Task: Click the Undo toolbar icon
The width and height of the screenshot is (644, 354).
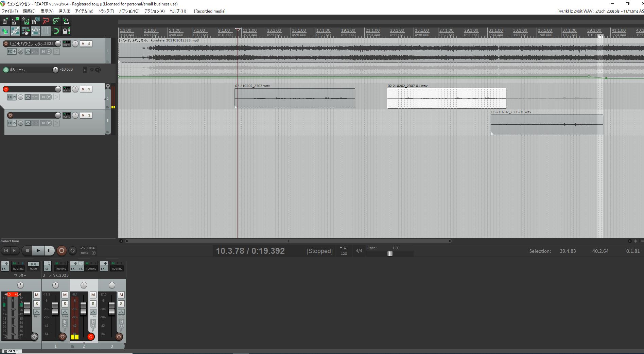Action: [x=46, y=21]
